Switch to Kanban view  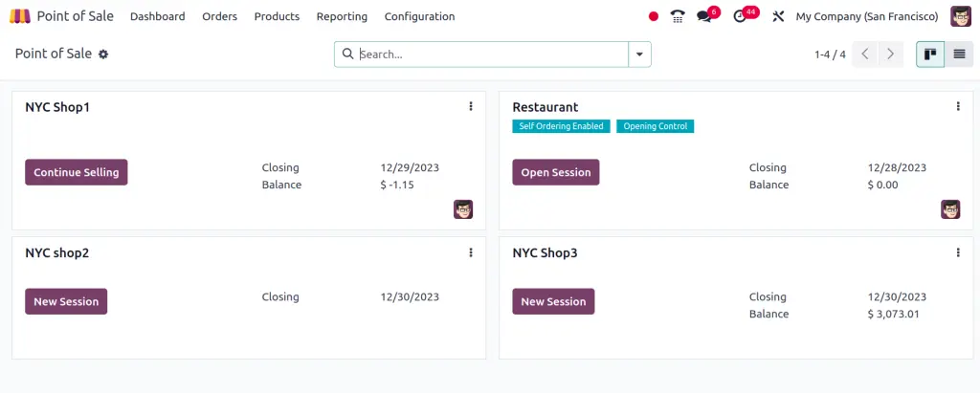929,55
